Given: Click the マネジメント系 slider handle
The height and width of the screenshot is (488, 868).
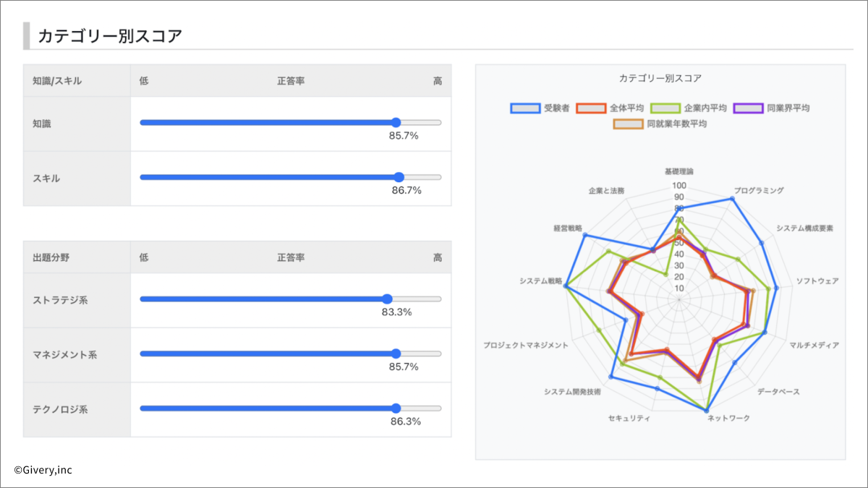Looking at the screenshot, I should click(x=395, y=354).
